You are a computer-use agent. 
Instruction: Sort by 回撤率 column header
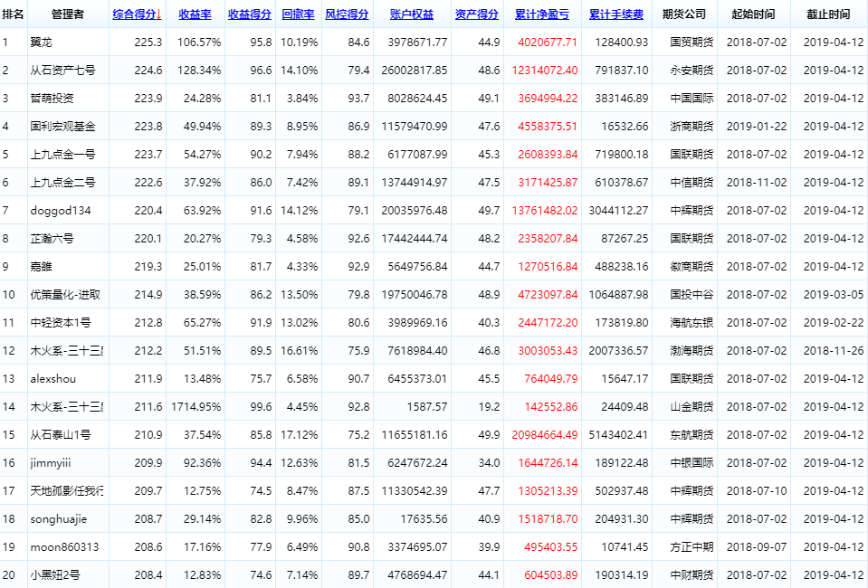(x=298, y=14)
